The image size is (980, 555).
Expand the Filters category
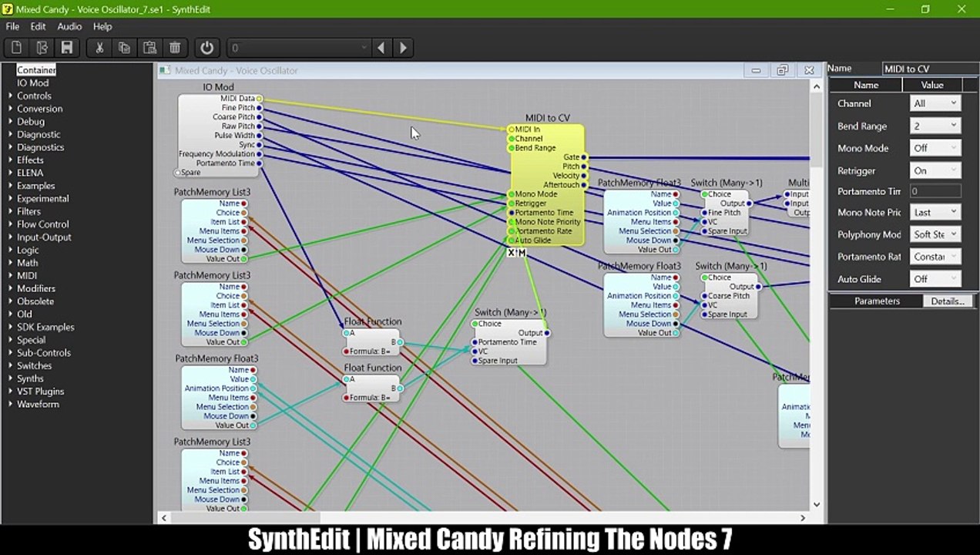[x=11, y=211]
